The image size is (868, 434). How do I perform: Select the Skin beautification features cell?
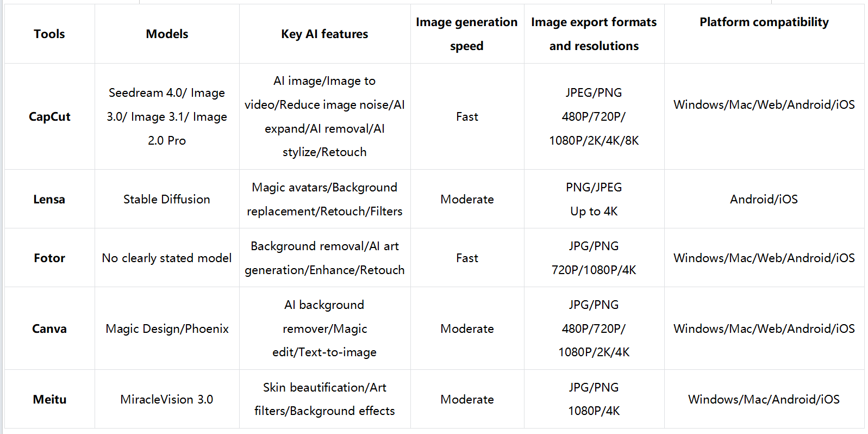[x=324, y=399]
